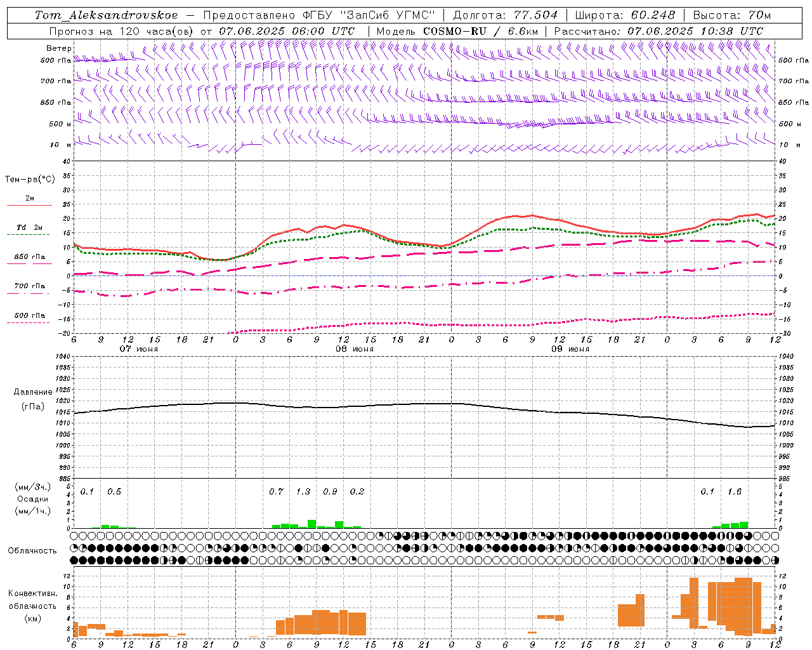This screenshot has height=650, width=812.
Task: Click the (мм/1ч.) hourly precipitation unit label
Action: tap(32, 511)
